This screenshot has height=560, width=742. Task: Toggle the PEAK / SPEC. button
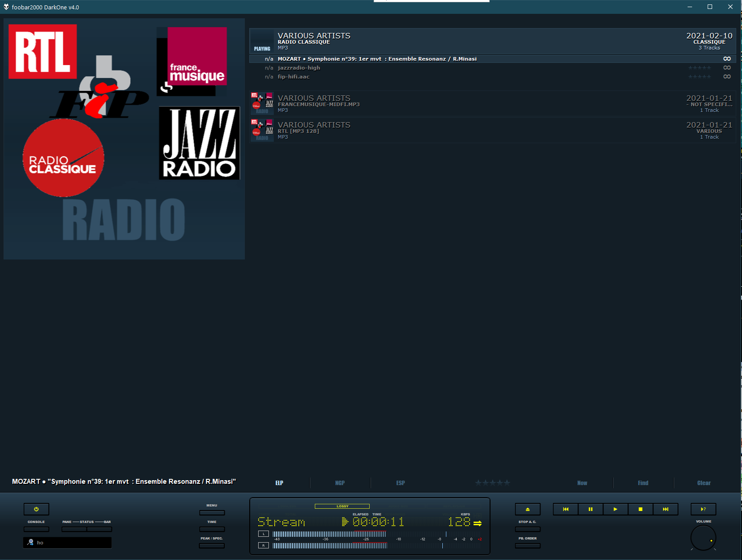tap(212, 546)
